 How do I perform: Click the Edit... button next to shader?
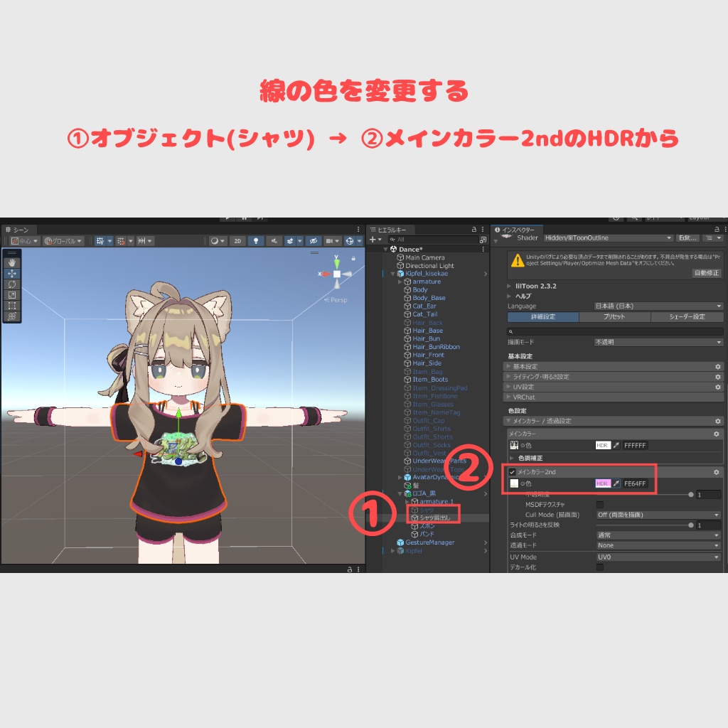tap(687, 237)
